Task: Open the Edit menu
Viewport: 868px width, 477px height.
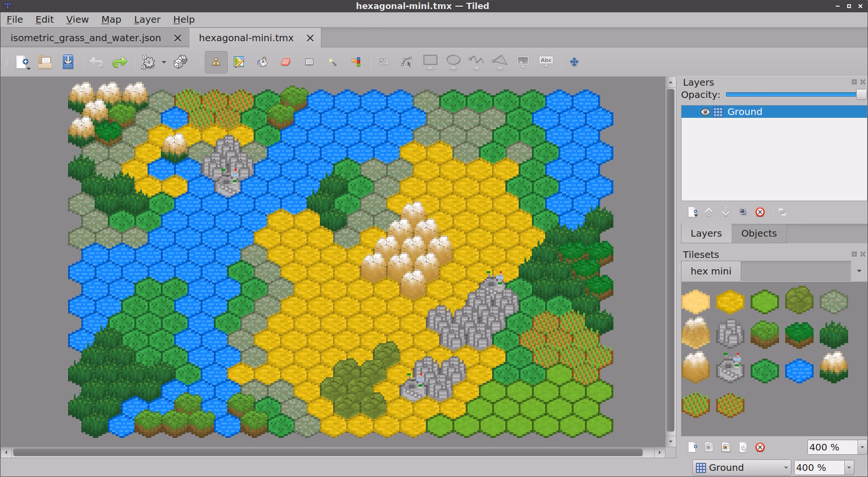Action: 44,19
